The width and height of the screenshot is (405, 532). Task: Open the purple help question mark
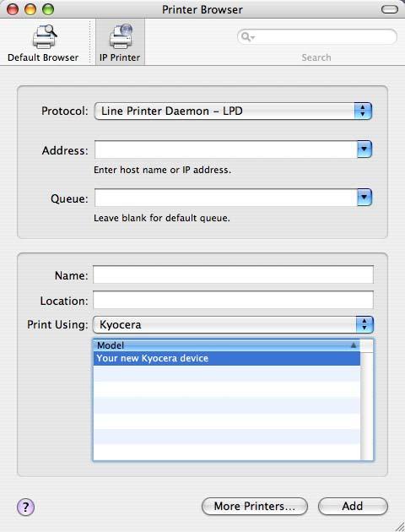pyautogui.click(x=26, y=508)
